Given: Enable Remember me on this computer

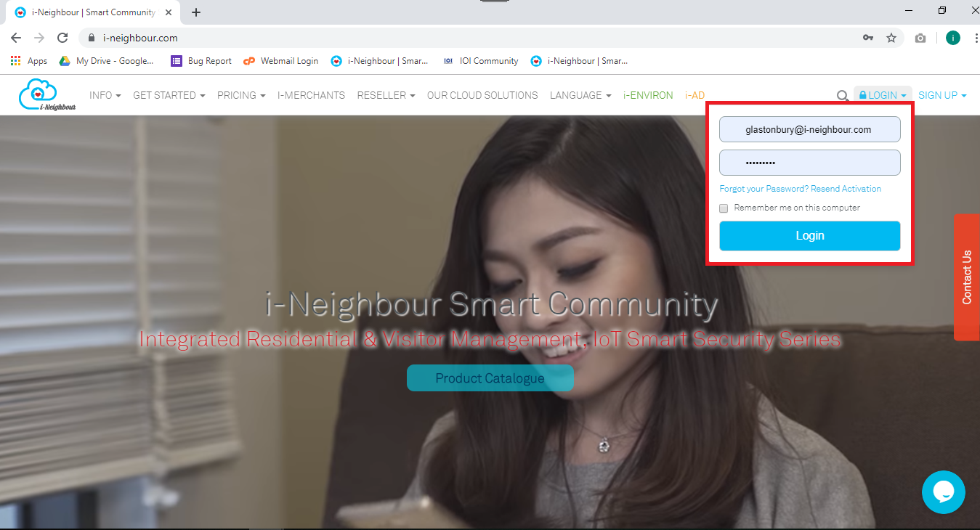Looking at the screenshot, I should [x=724, y=208].
